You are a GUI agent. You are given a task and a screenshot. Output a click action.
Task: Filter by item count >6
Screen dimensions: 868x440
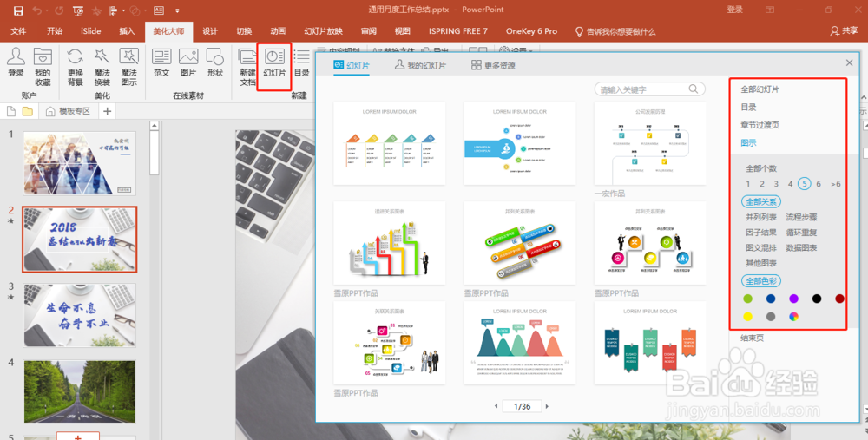[x=835, y=184]
